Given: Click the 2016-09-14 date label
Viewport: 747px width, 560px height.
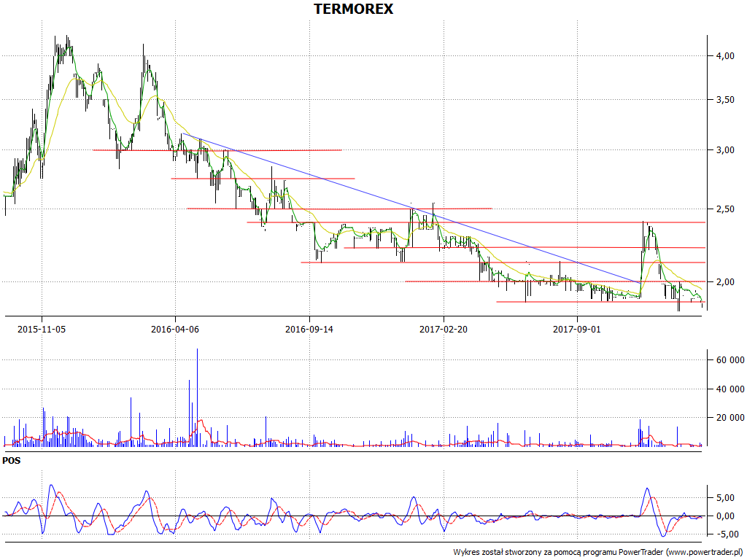Looking at the screenshot, I should point(309,329).
